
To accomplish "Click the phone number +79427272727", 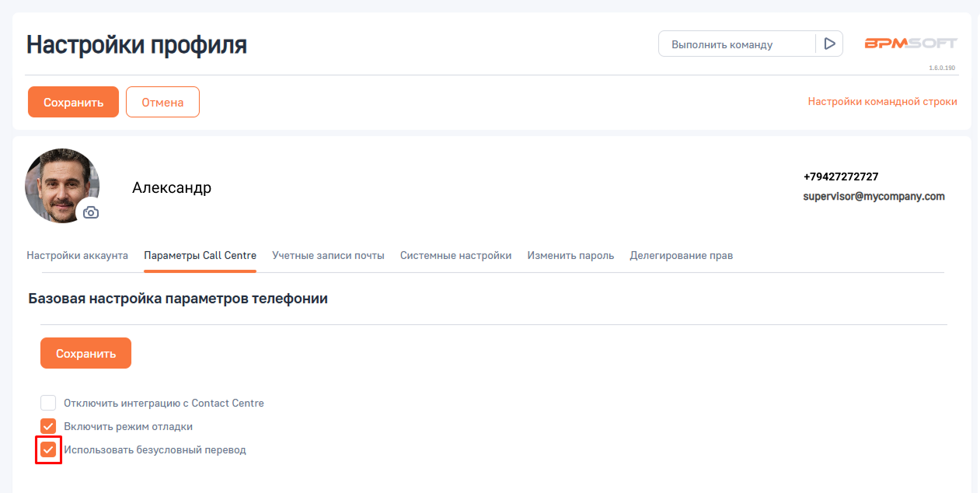I will point(841,177).
